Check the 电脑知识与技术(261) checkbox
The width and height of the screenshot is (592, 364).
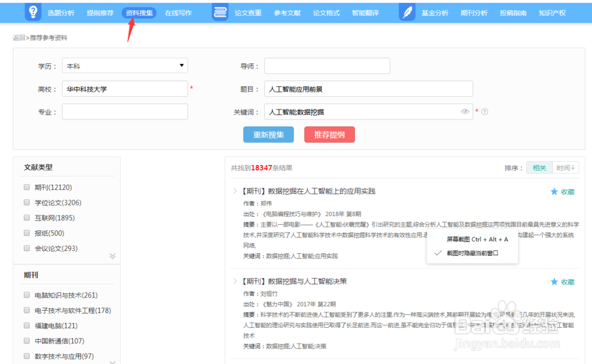[27, 295]
